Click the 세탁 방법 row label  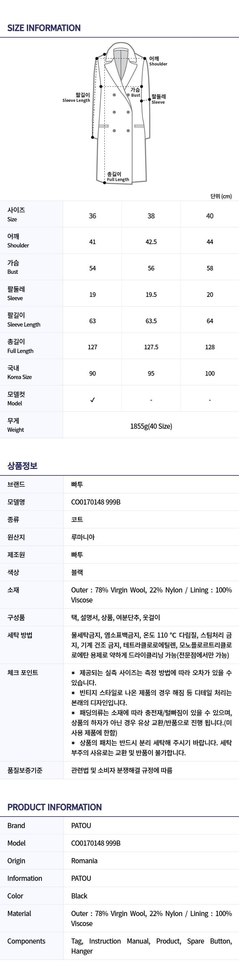point(20,635)
